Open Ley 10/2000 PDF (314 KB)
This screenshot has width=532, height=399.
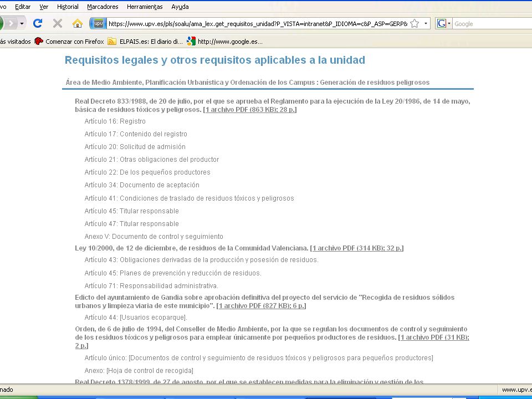[357, 248]
